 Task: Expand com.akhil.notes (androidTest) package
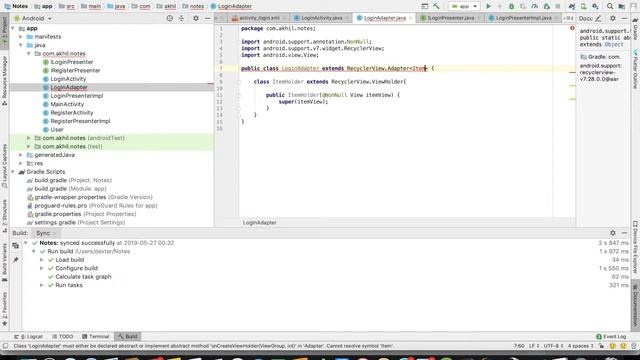pos(29,138)
